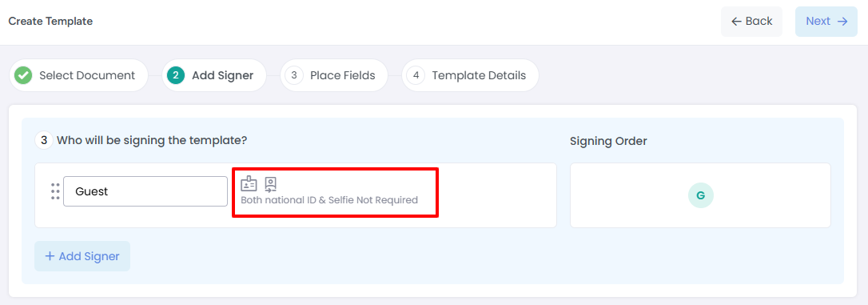868x305 pixels.
Task: Click the G avatar in Signing Order
Action: coord(701,195)
